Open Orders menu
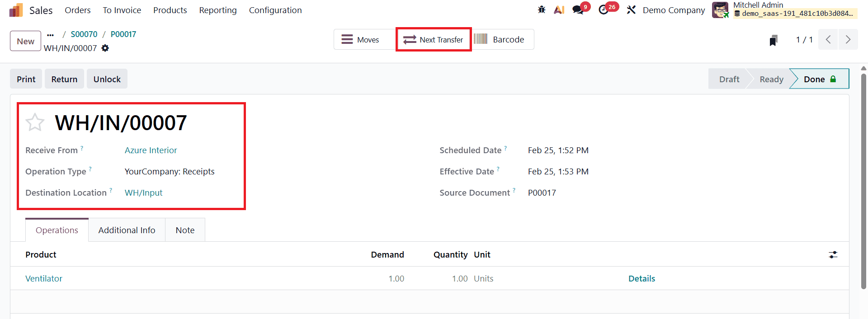Screen dimensions: 868x319 pos(78,10)
